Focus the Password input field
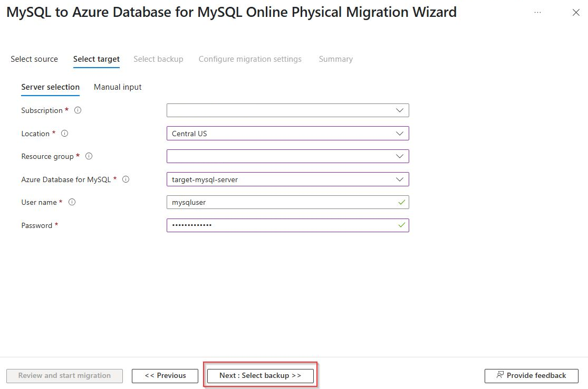This screenshot has width=588, height=389. (287, 225)
